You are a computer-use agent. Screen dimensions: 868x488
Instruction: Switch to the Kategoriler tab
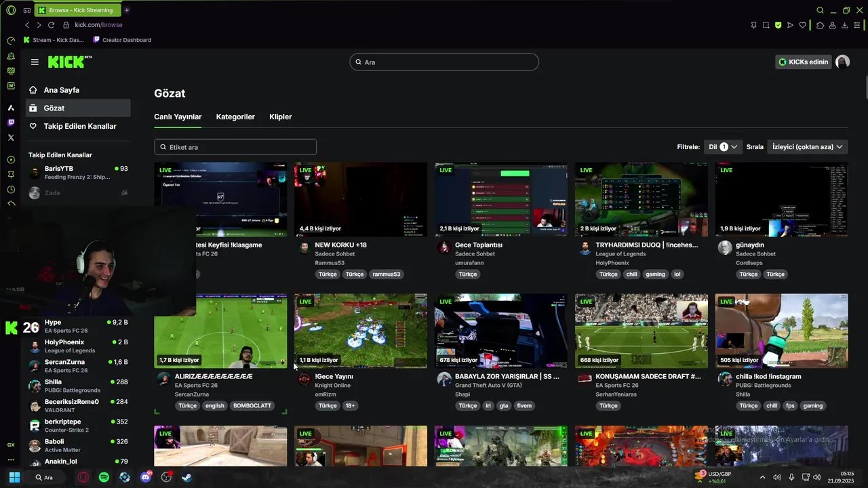point(235,117)
